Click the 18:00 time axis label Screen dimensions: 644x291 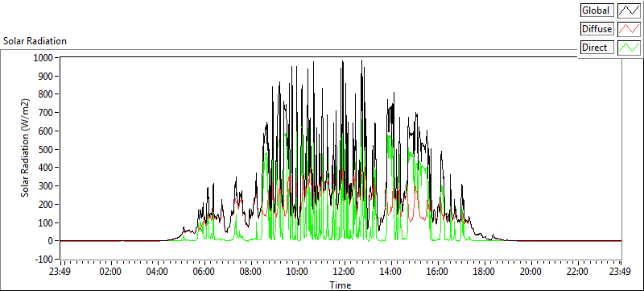(484, 272)
